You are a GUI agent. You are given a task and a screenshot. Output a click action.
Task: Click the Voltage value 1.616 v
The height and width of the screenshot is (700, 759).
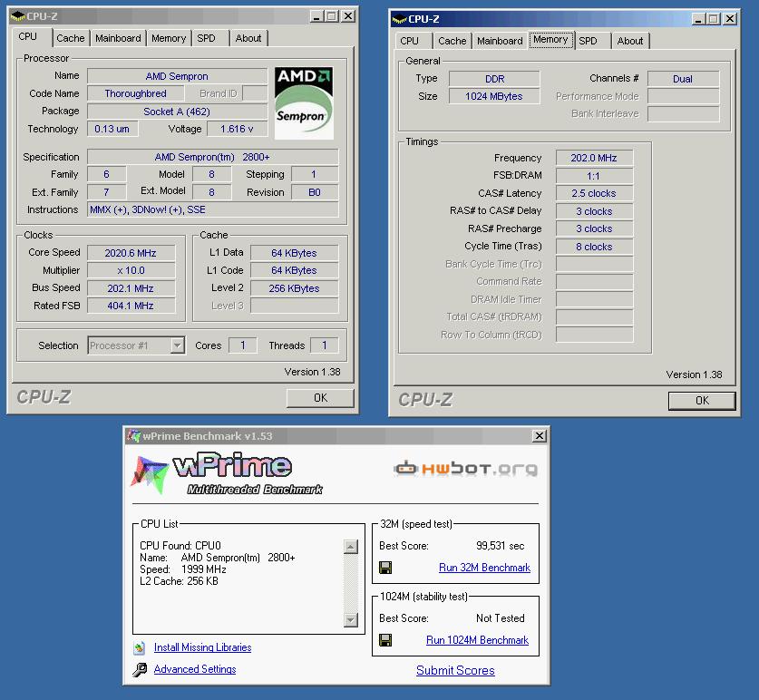[x=237, y=129]
